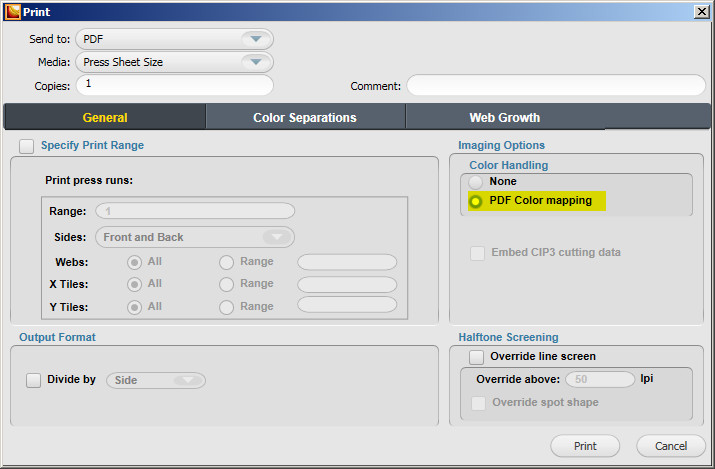Select the All radio button for Y Tiles
The width and height of the screenshot is (715, 469).
pos(135,307)
